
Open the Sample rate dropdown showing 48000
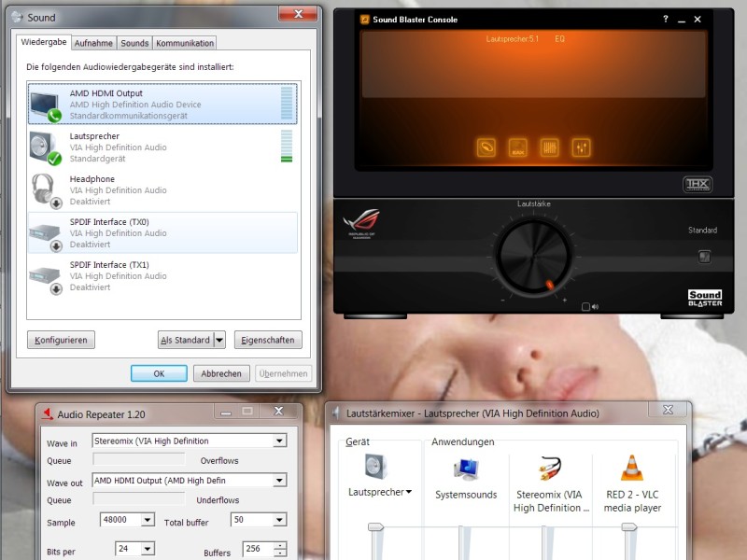point(148,520)
